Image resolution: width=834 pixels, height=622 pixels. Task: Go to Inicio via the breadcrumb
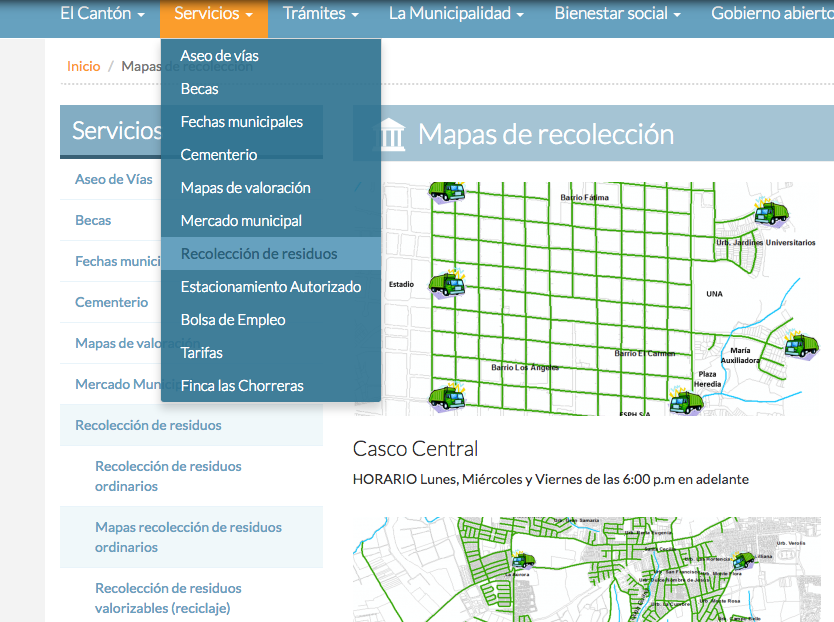(84, 66)
